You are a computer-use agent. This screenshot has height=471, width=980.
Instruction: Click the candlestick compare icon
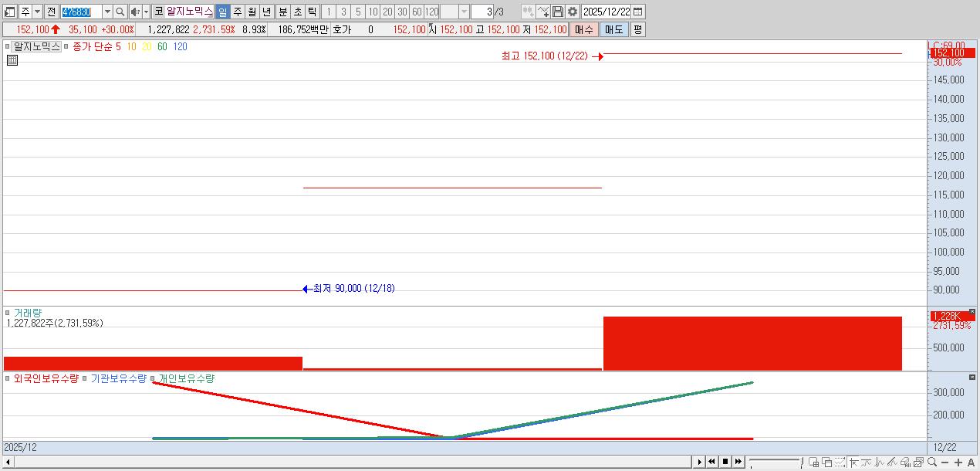(528, 12)
